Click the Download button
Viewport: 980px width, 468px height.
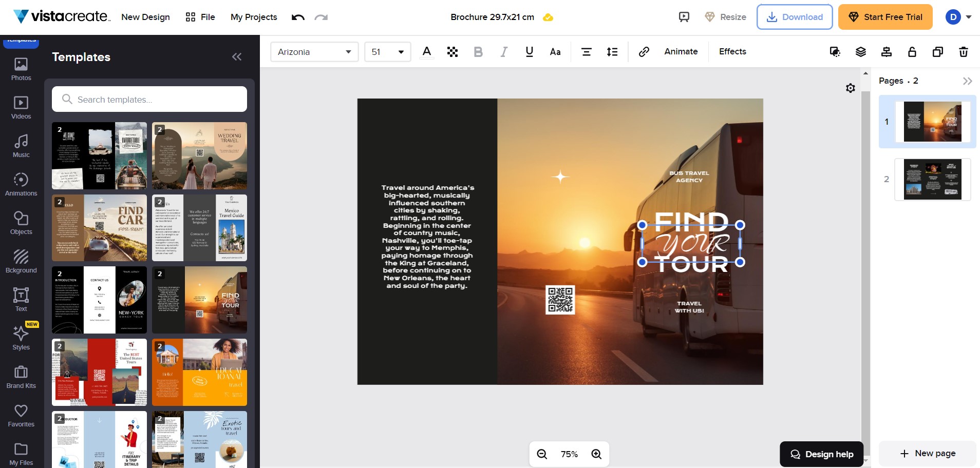(795, 17)
